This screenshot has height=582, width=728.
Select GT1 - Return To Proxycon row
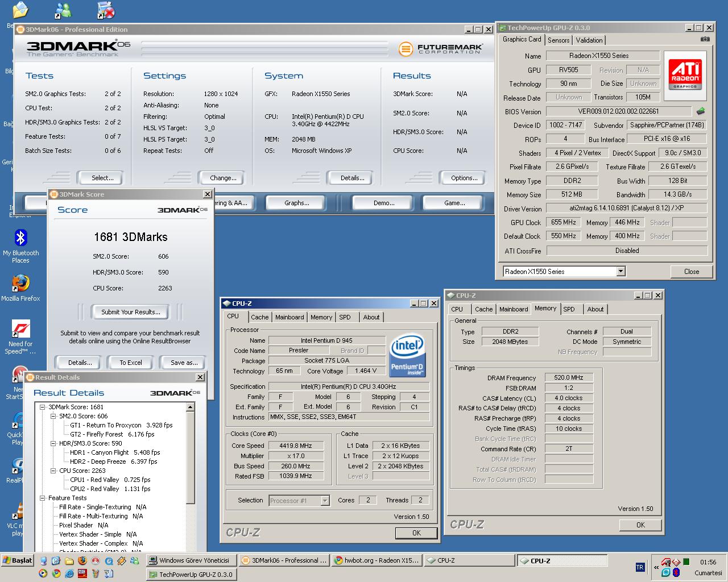(121, 425)
